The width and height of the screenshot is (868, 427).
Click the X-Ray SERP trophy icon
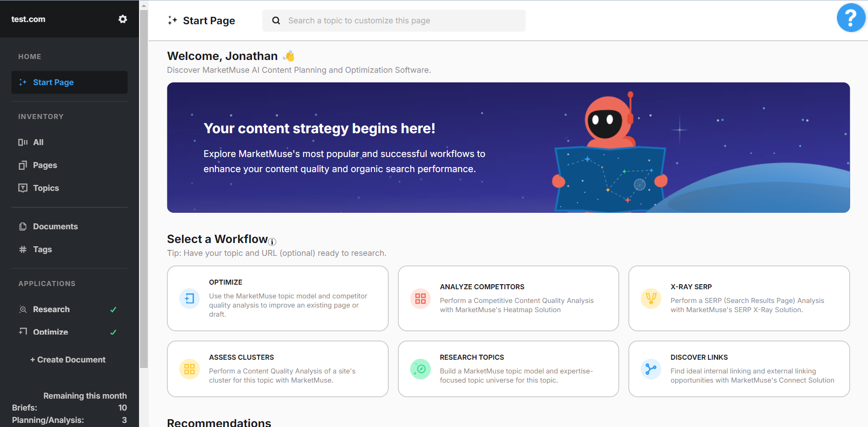click(651, 299)
